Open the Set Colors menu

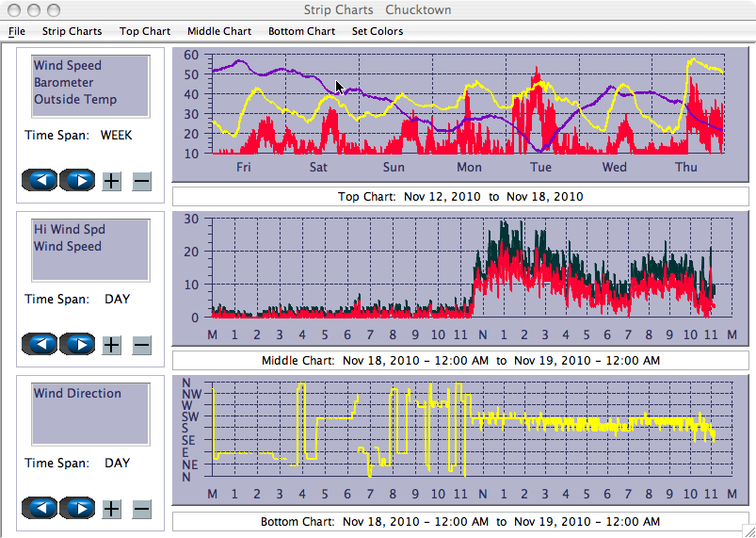point(378,31)
